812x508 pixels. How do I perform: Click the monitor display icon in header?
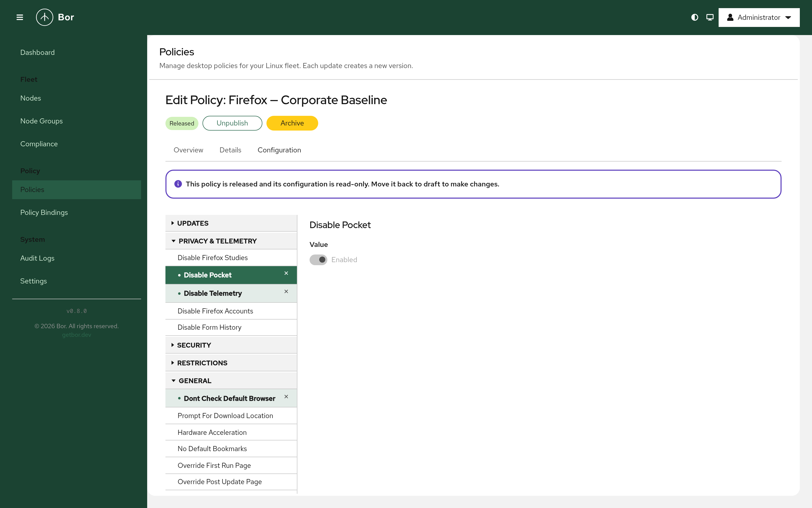[710, 17]
